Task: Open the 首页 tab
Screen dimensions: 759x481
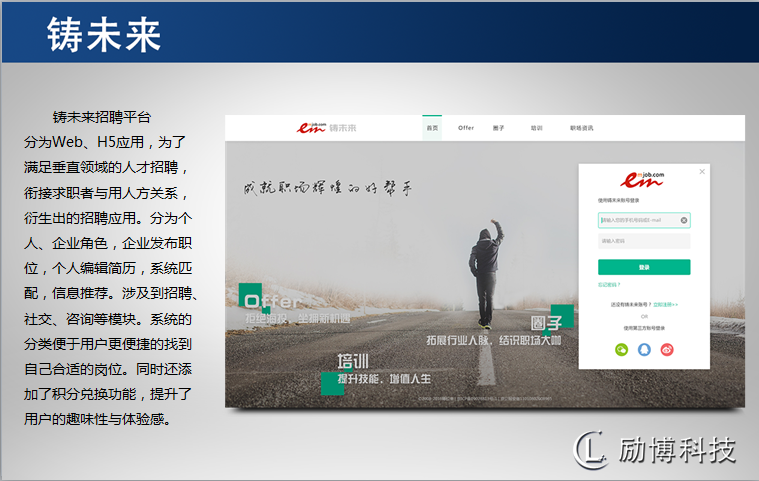Action: click(x=432, y=128)
